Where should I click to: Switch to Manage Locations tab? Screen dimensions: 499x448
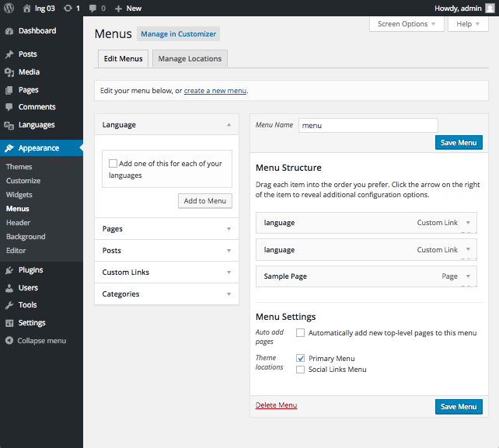click(190, 59)
